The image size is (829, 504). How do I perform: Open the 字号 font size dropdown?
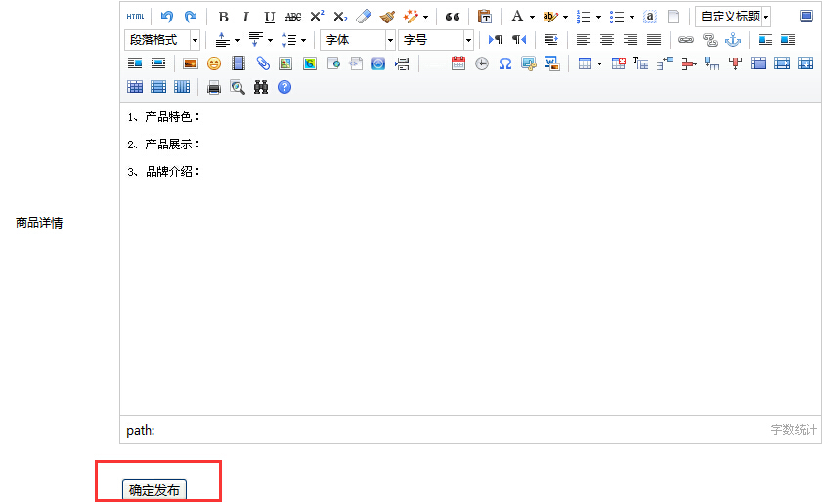pyautogui.click(x=436, y=40)
